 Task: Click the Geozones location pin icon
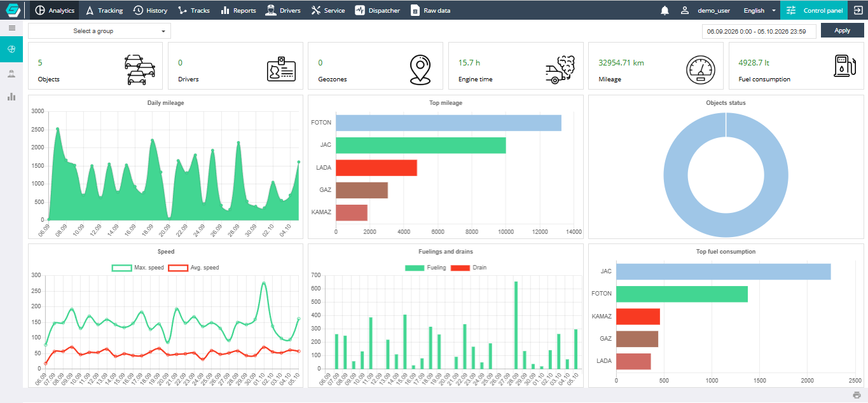click(420, 69)
